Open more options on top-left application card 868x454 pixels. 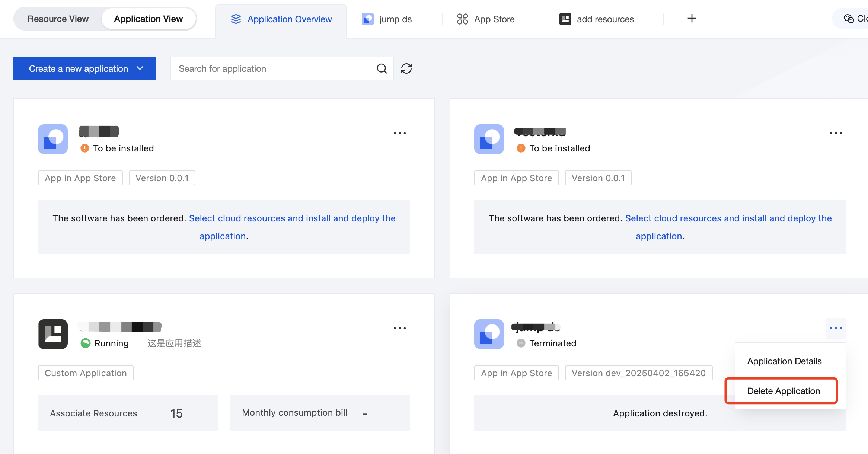399,133
